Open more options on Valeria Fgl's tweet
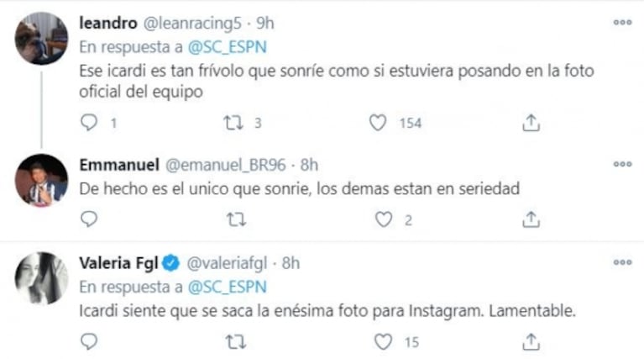Screen dimensions: 644x359 coord(622,261)
